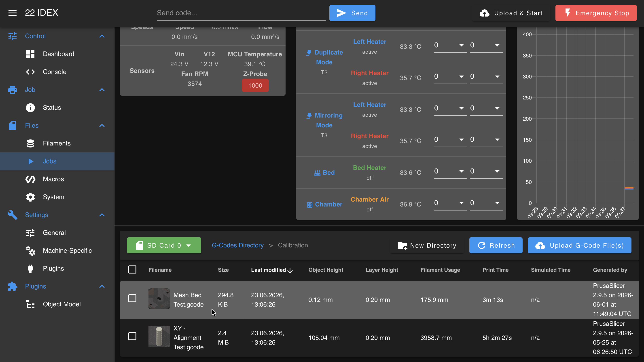Click the Mirroring Mode tool icon
Viewport: 644px width, 362px height.
point(309,116)
